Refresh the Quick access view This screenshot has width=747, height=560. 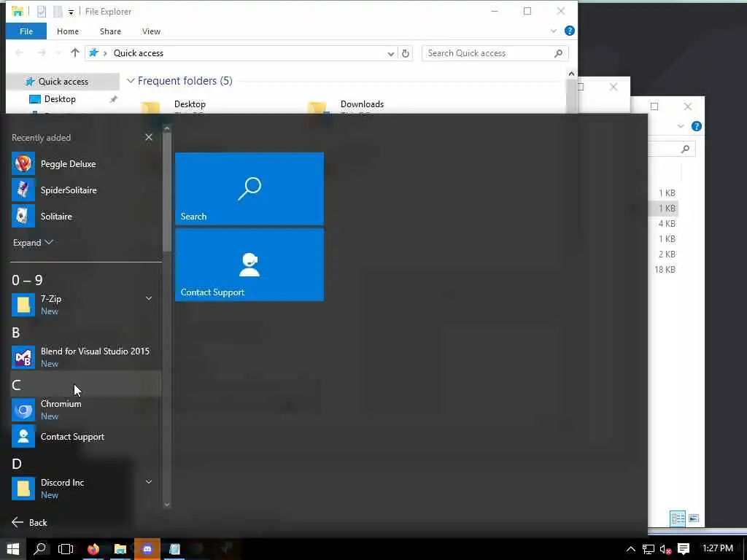point(406,53)
